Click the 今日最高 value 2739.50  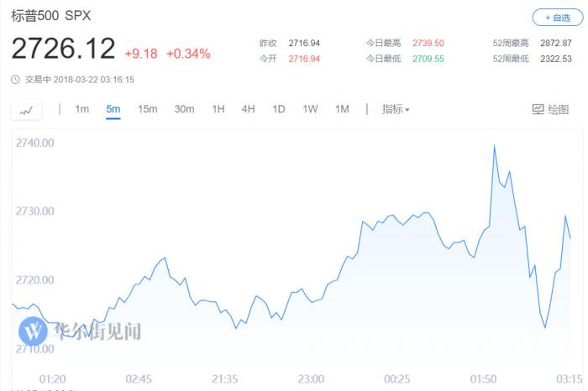coord(428,43)
